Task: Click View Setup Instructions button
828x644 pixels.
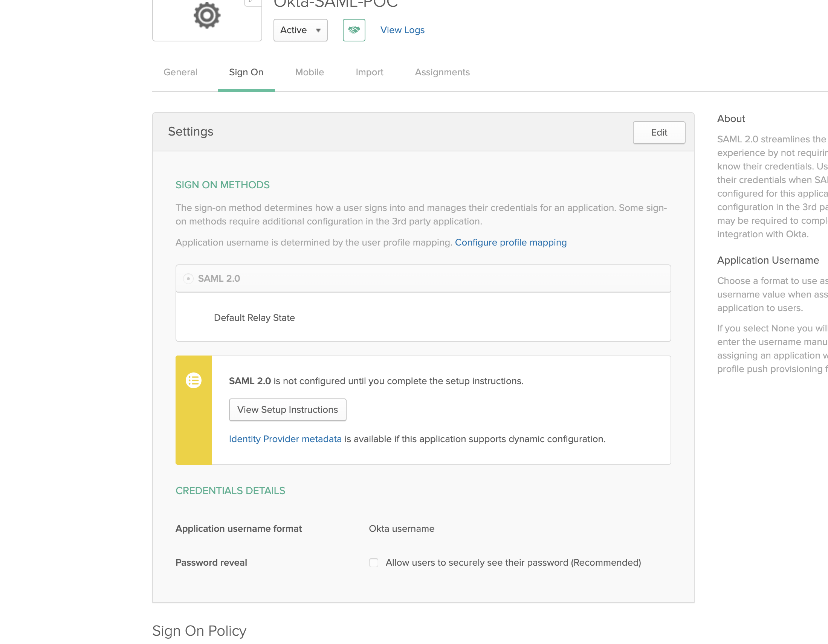Action: (287, 409)
